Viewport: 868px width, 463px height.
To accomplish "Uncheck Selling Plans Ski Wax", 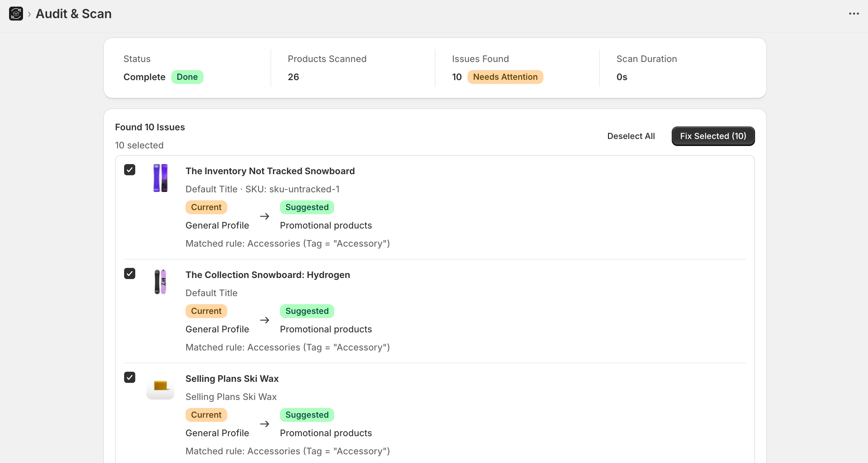I will (130, 377).
